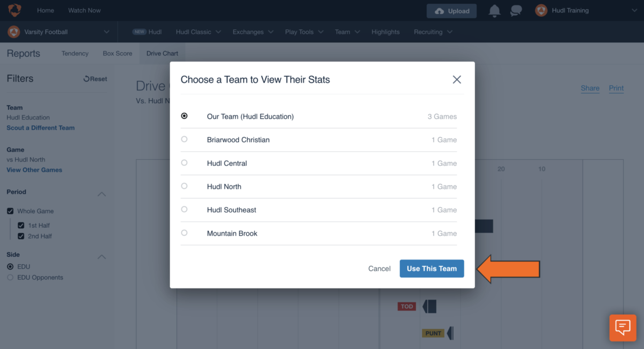Open messages with the speech bubble icon
The width and height of the screenshot is (644, 349).
click(516, 10)
